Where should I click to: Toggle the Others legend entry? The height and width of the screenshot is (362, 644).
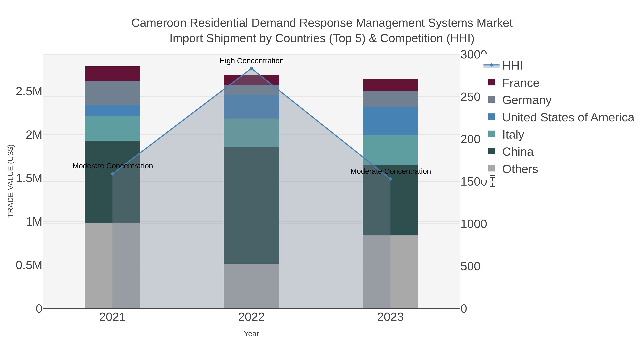(x=513, y=169)
